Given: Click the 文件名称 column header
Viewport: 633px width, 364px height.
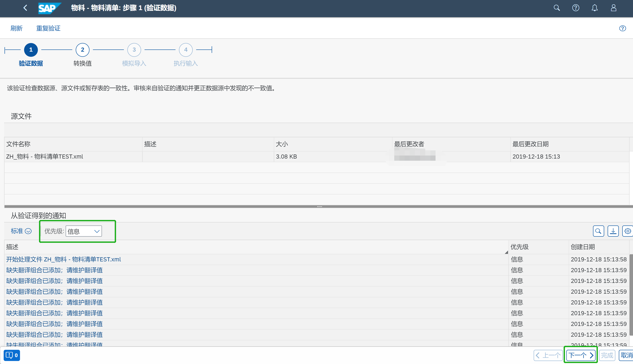Looking at the screenshot, I should pos(73,144).
